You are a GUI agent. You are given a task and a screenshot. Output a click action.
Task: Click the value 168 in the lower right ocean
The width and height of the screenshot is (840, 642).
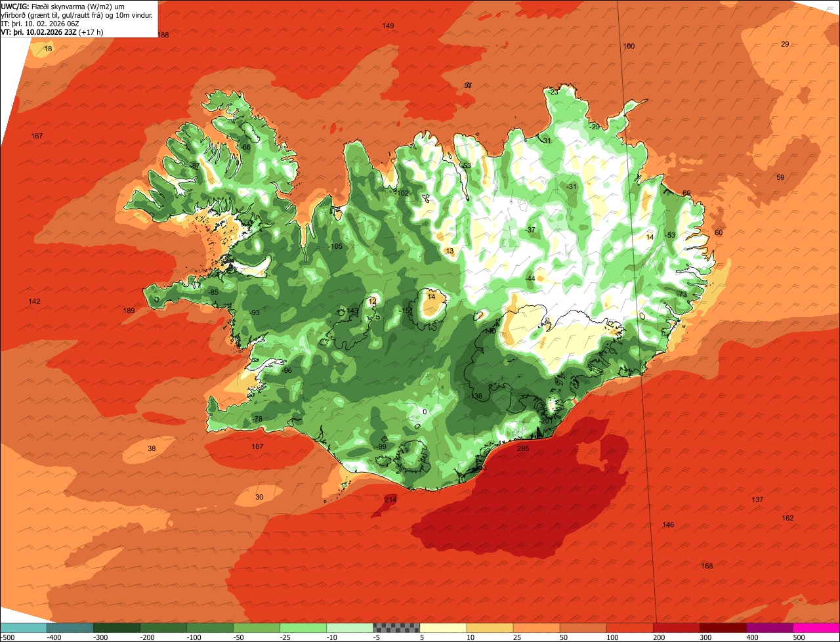[707, 566]
